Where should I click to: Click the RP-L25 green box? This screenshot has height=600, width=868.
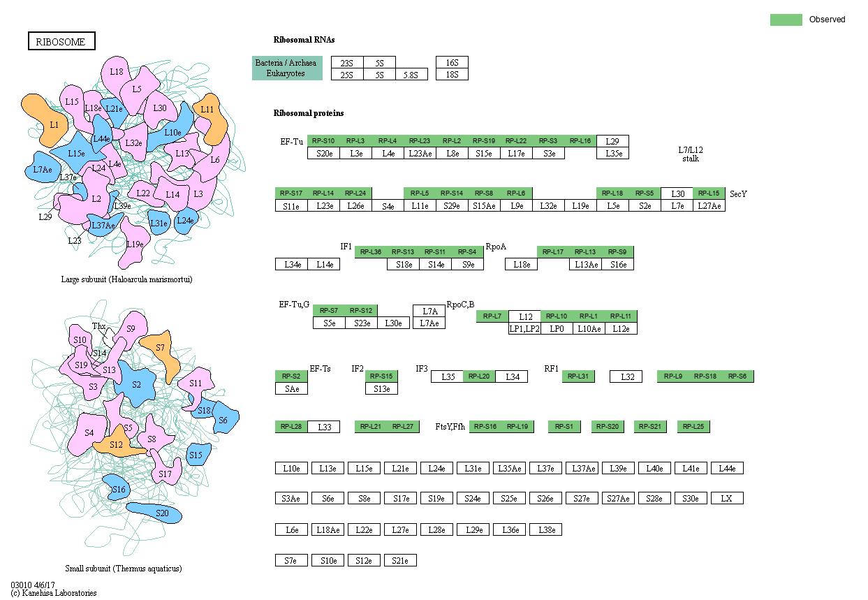click(693, 427)
